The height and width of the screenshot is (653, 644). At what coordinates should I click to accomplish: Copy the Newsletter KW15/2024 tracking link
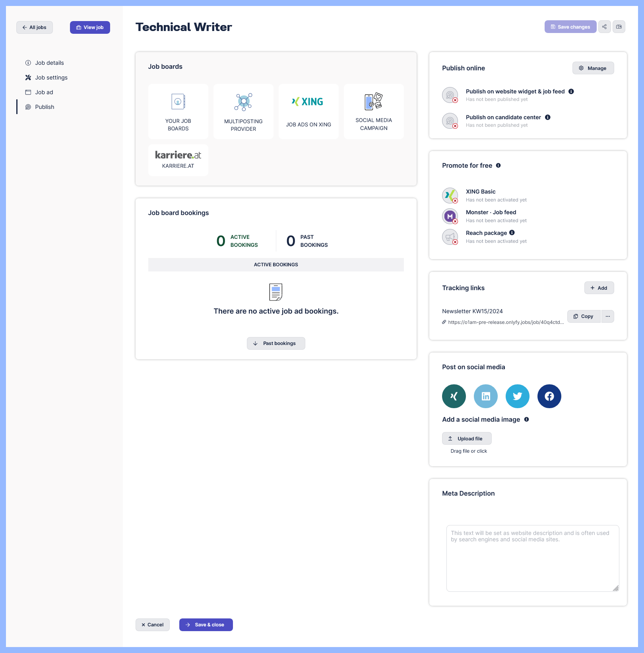pos(584,316)
